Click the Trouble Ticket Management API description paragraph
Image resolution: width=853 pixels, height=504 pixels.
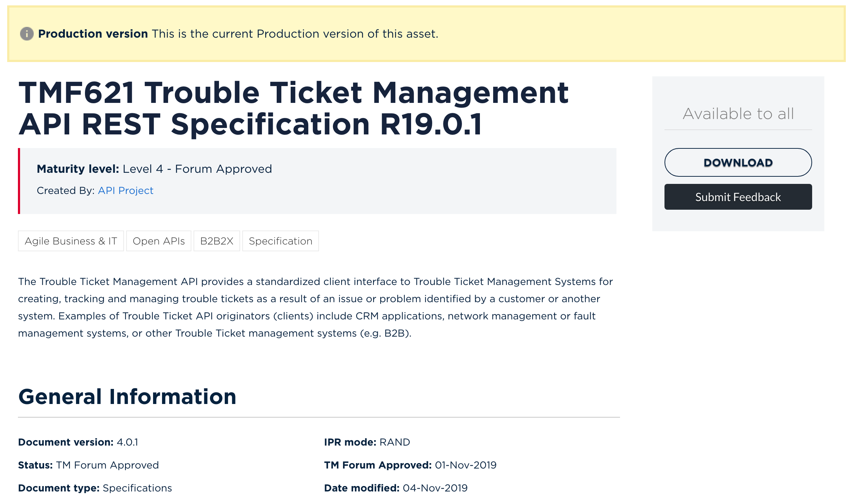[315, 307]
